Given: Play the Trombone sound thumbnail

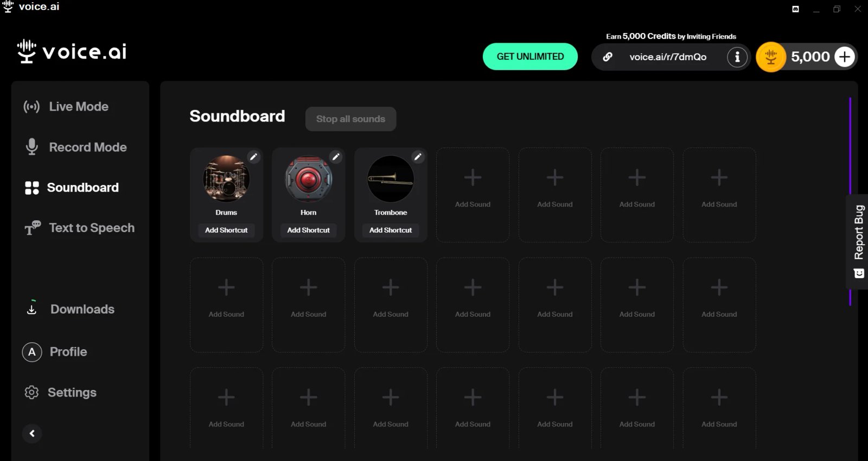Looking at the screenshot, I should tap(391, 179).
